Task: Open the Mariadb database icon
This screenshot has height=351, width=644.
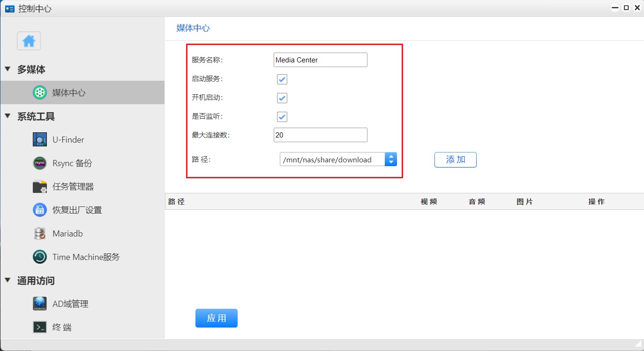Action: [x=40, y=233]
